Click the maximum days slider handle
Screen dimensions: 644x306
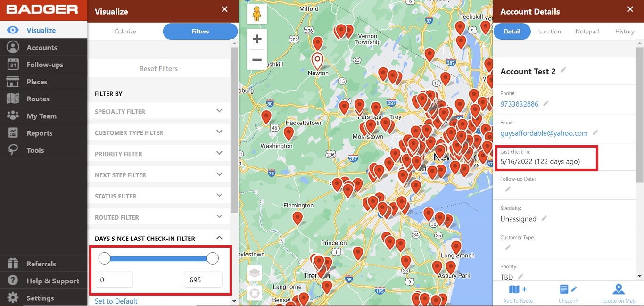[213, 258]
